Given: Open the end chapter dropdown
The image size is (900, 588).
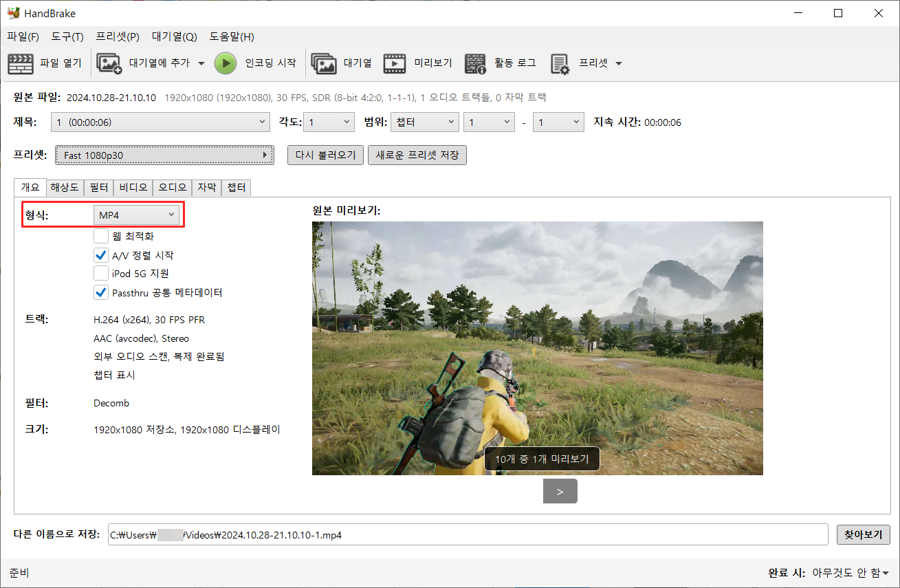Looking at the screenshot, I should (559, 122).
